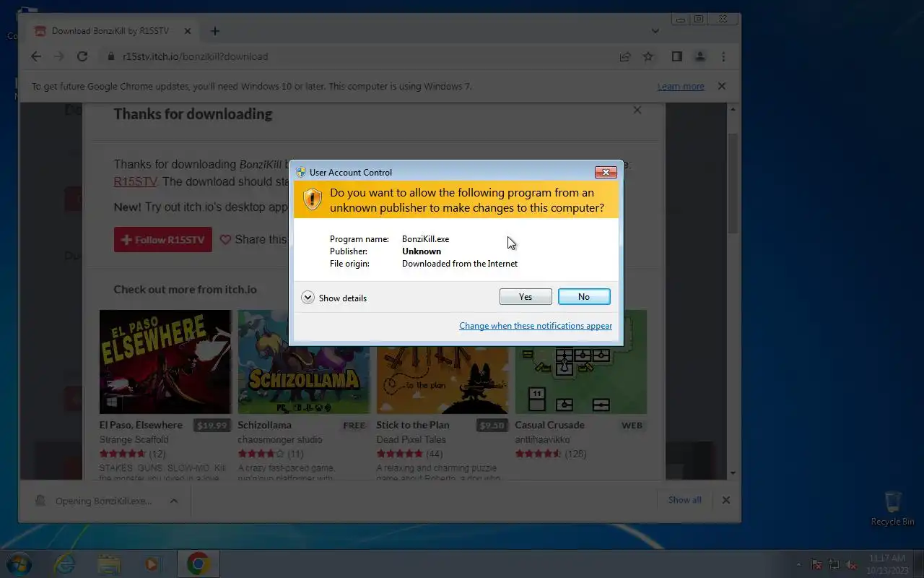Select the Download BonziKill tab
Image resolution: width=924 pixels, height=578 pixels.
point(112,31)
